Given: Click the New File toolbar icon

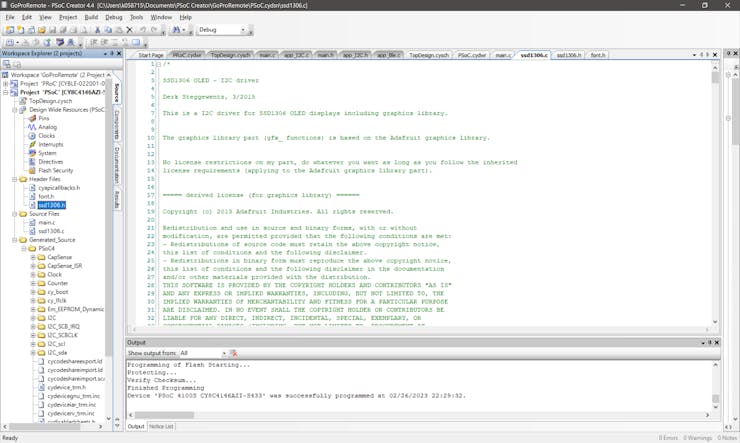Looking at the screenshot, I should click(x=20, y=30).
